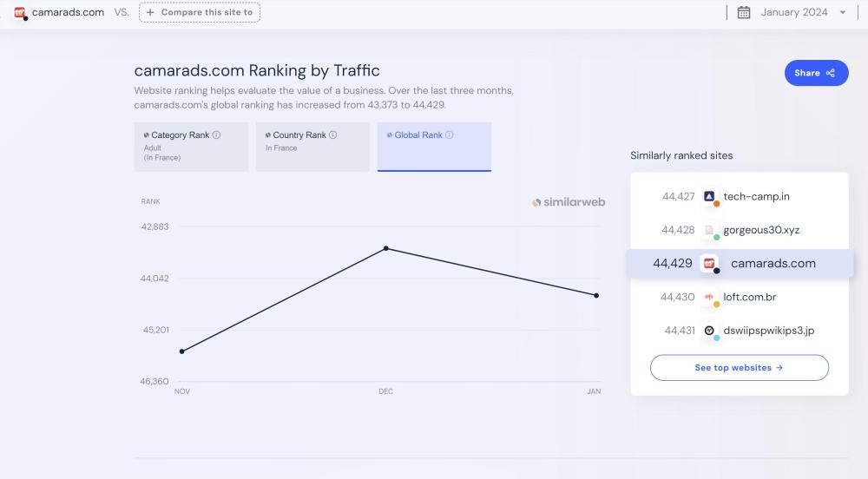The width and height of the screenshot is (868, 479).
Task: Switch to the Country Rank tab
Action: point(312,147)
